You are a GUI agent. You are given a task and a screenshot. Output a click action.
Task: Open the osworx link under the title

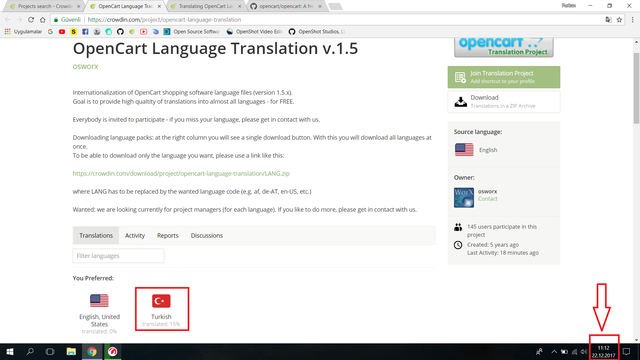point(85,66)
